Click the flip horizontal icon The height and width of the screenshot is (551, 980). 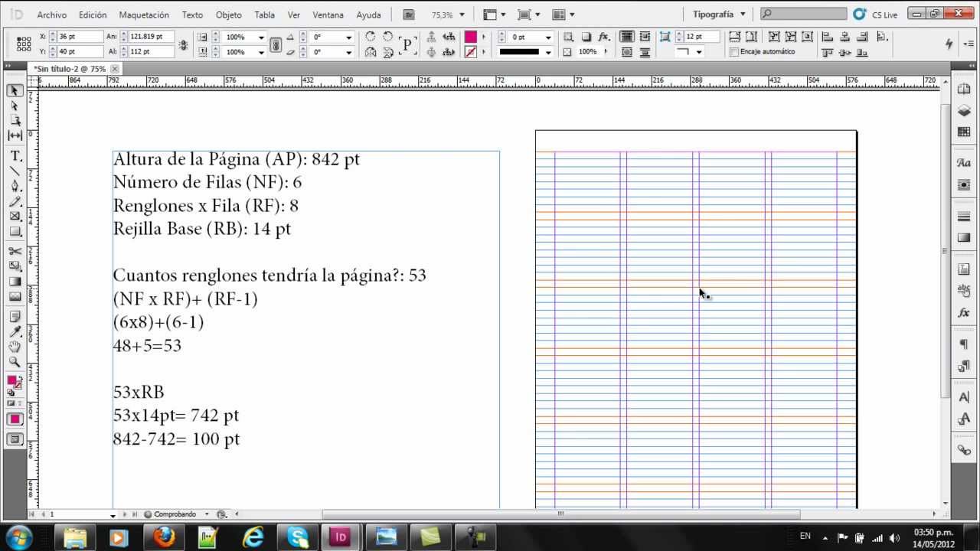coord(371,52)
